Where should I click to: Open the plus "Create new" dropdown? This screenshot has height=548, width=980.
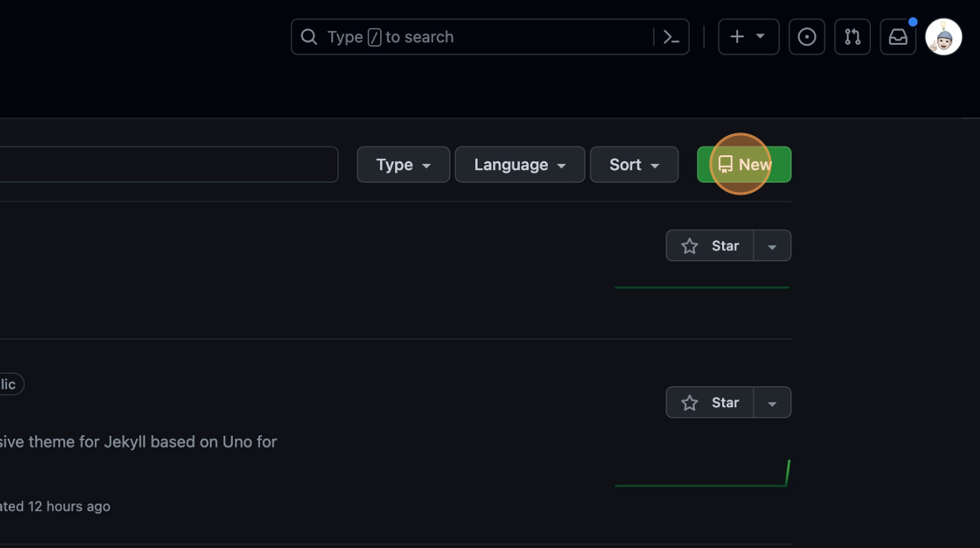[x=748, y=37]
